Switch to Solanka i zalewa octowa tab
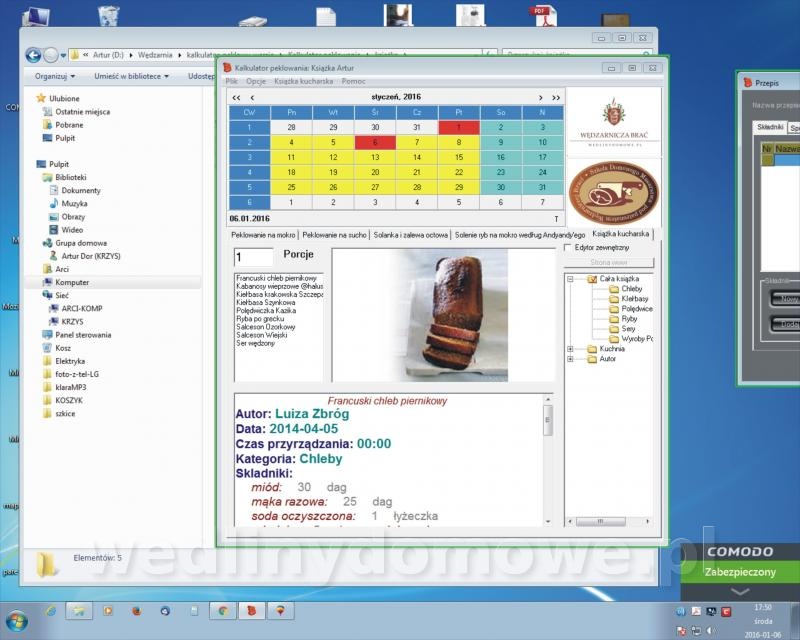Screen dimensions: 800x640 (411, 235)
